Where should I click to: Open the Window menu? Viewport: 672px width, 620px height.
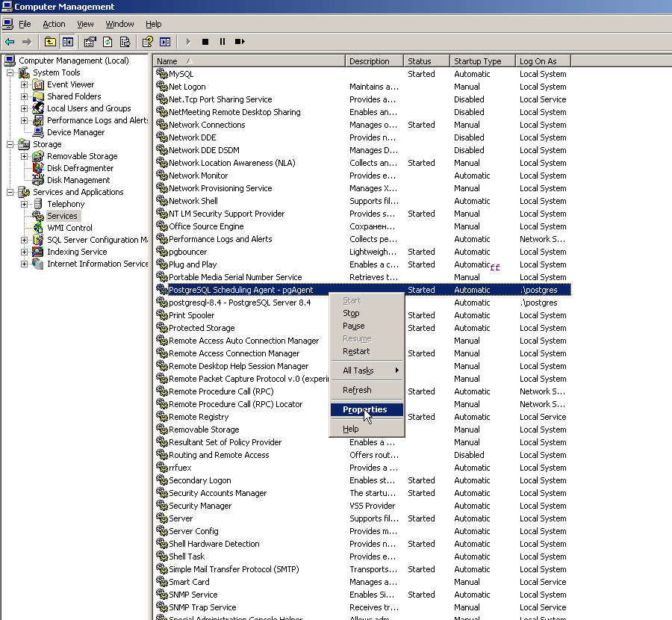(119, 24)
